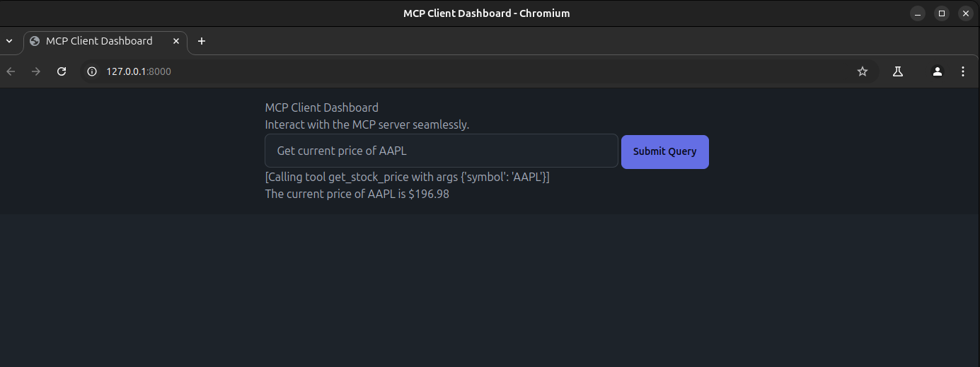Minimize the Chromium window
Image resolution: width=980 pixels, height=367 pixels.
tap(918, 13)
